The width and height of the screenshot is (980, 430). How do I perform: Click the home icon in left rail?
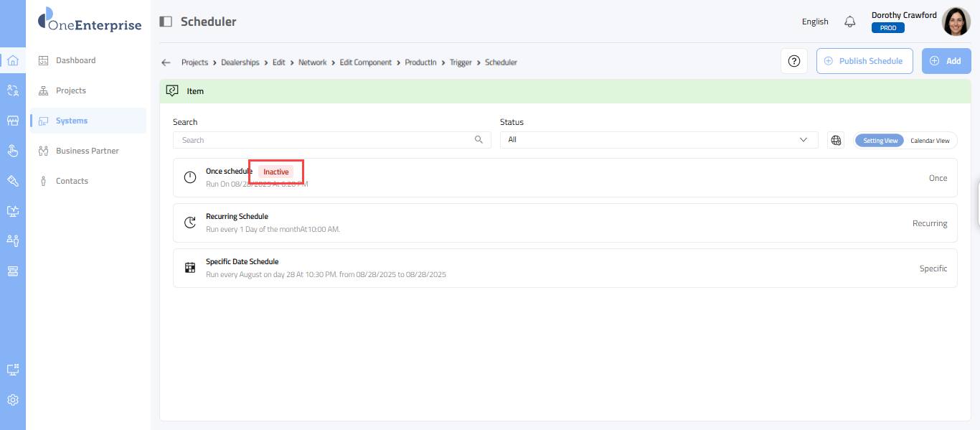click(x=13, y=60)
